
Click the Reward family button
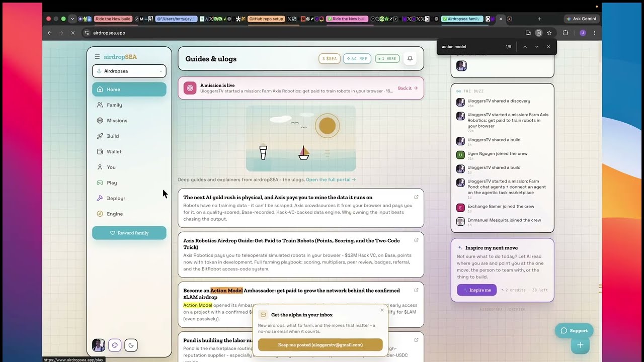coord(129,233)
